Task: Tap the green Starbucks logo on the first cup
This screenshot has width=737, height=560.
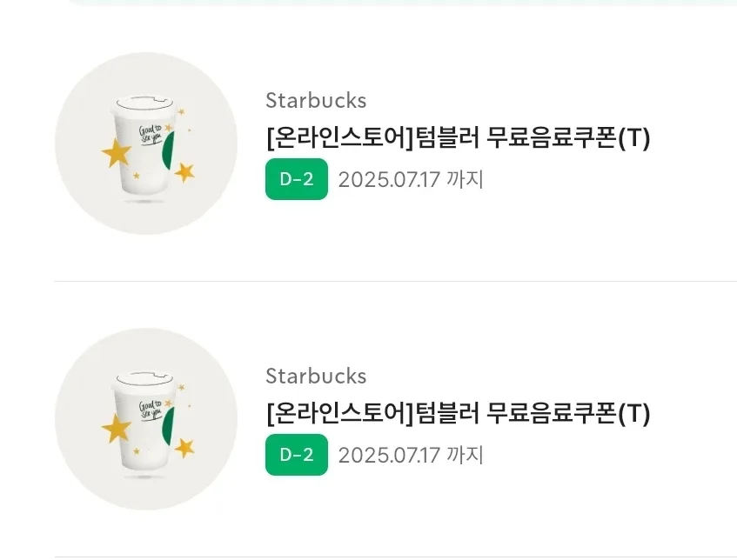Action: coord(168,150)
